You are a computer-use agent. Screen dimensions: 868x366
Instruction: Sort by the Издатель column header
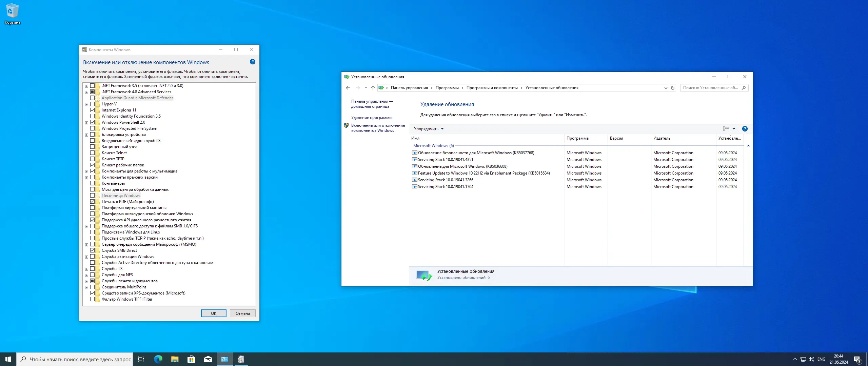pos(662,138)
